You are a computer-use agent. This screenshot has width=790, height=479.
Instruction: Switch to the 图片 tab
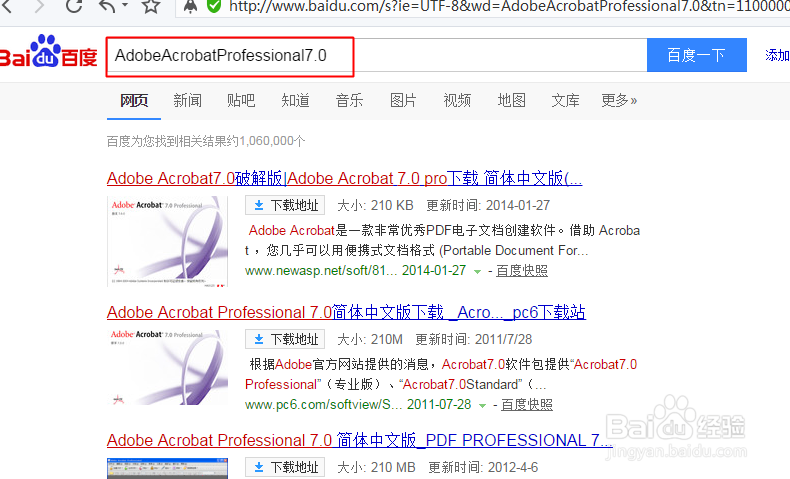point(403,100)
